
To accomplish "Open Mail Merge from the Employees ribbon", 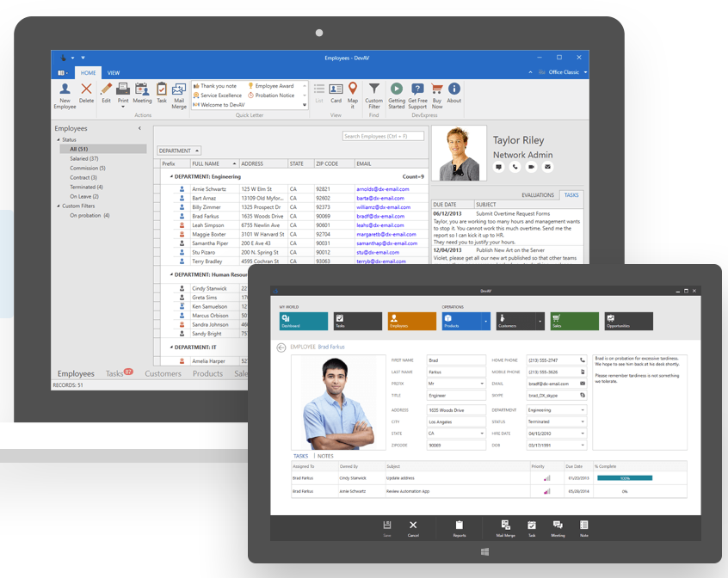I will pyautogui.click(x=179, y=95).
